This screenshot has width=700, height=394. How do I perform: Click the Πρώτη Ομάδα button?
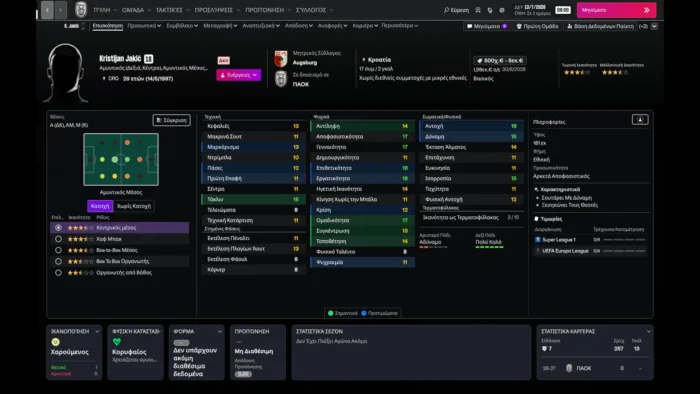click(537, 26)
